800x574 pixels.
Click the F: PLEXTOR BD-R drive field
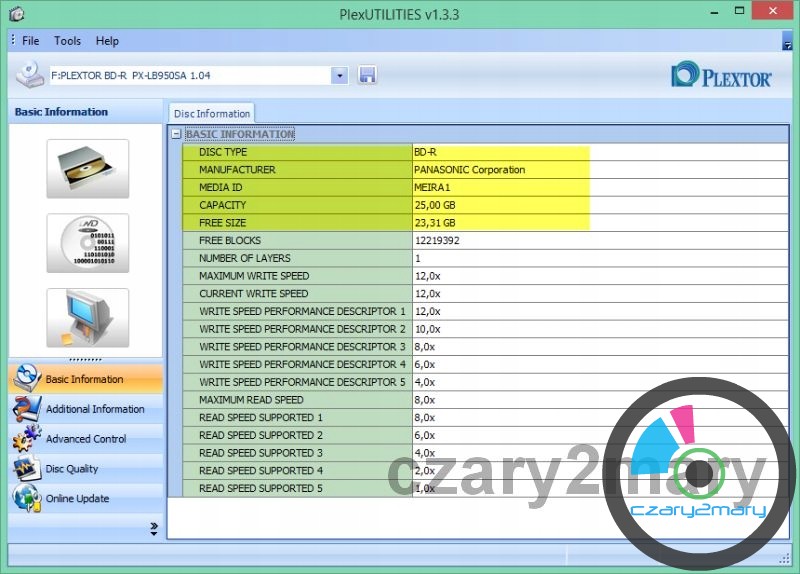[x=188, y=75]
